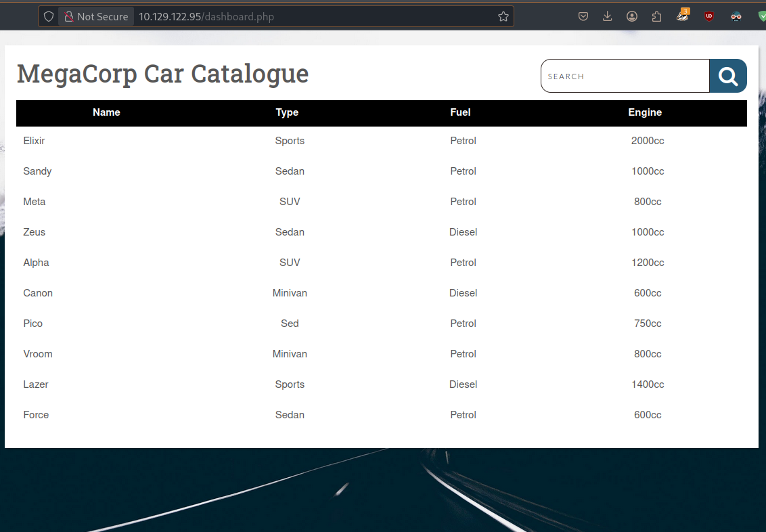766x532 pixels.
Task: Click the MegaCorp Car Catalogue heading
Action: (162, 73)
